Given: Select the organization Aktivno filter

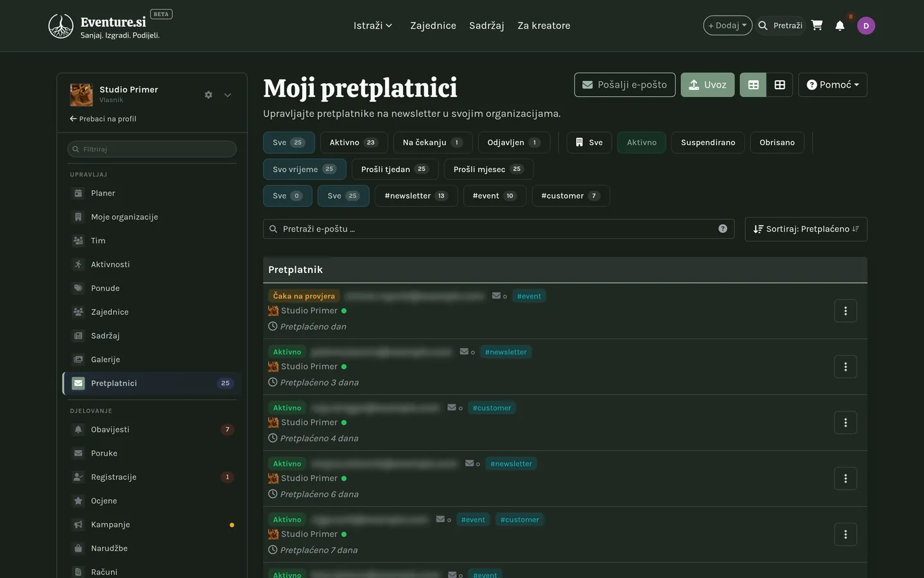Looking at the screenshot, I should 642,143.
